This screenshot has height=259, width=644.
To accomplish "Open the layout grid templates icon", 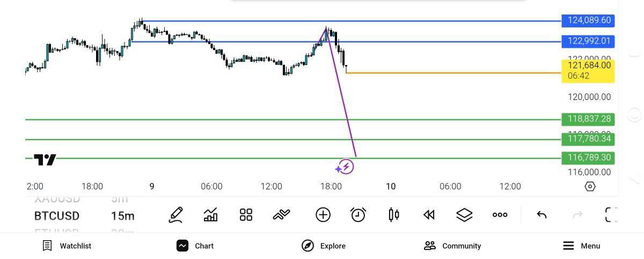I will click(246, 215).
